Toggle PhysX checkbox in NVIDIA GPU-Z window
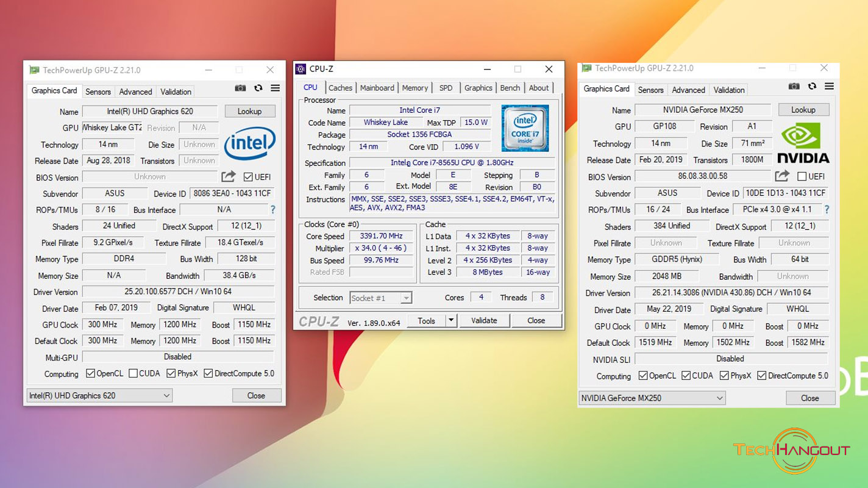The image size is (868, 488). tap(724, 376)
